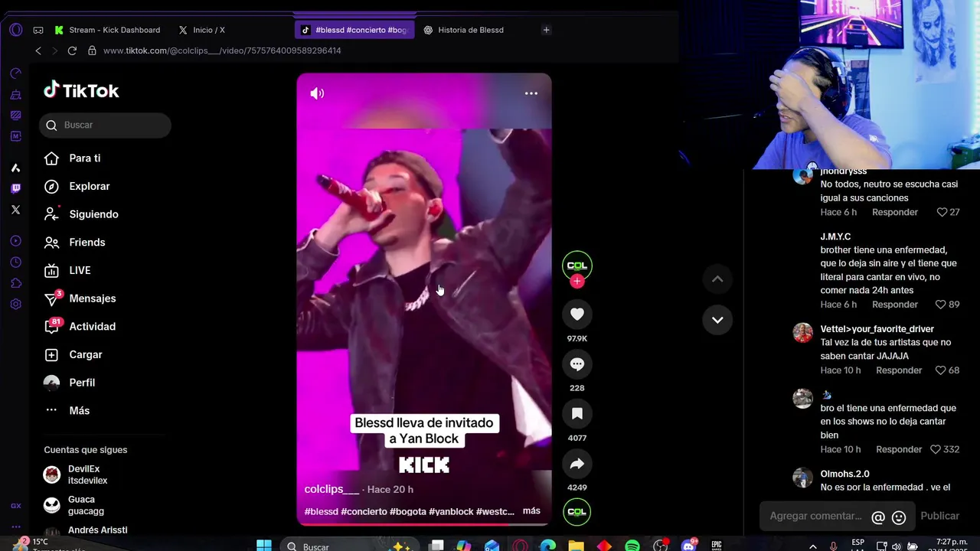
Task: Open GX Cleaner in Opera sidebar
Action: pos(15,95)
